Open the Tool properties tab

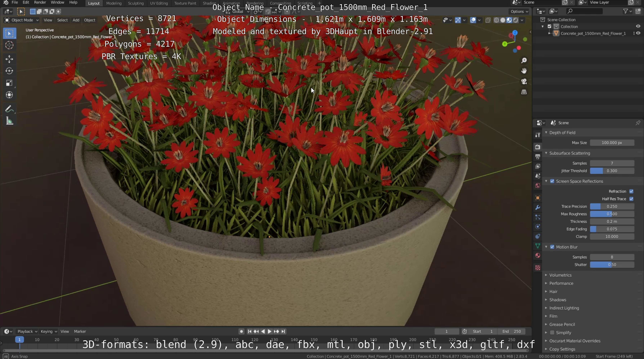[537, 135]
